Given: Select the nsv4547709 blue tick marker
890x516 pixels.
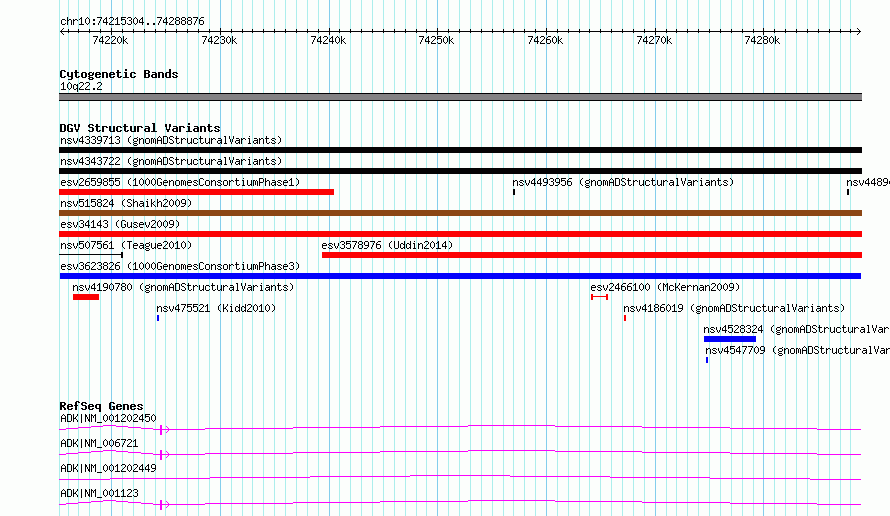Looking at the screenshot, I should (707, 360).
